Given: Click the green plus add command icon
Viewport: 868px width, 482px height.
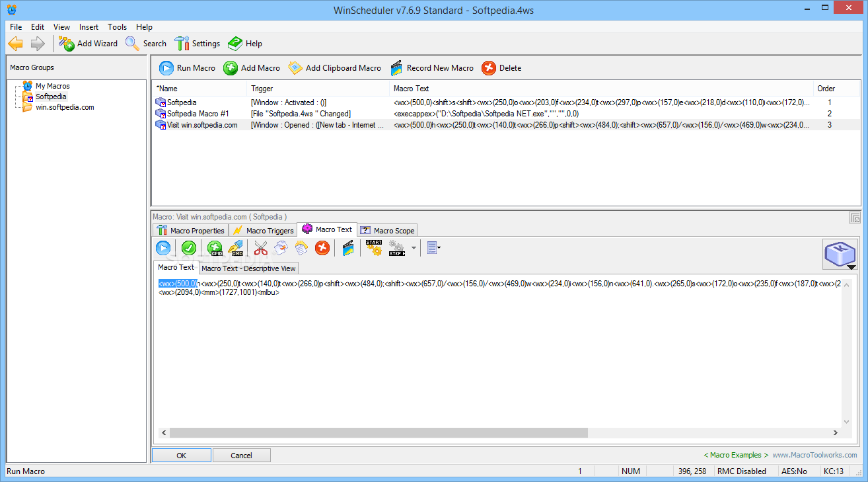Looking at the screenshot, I should click(x=215, y=248).
